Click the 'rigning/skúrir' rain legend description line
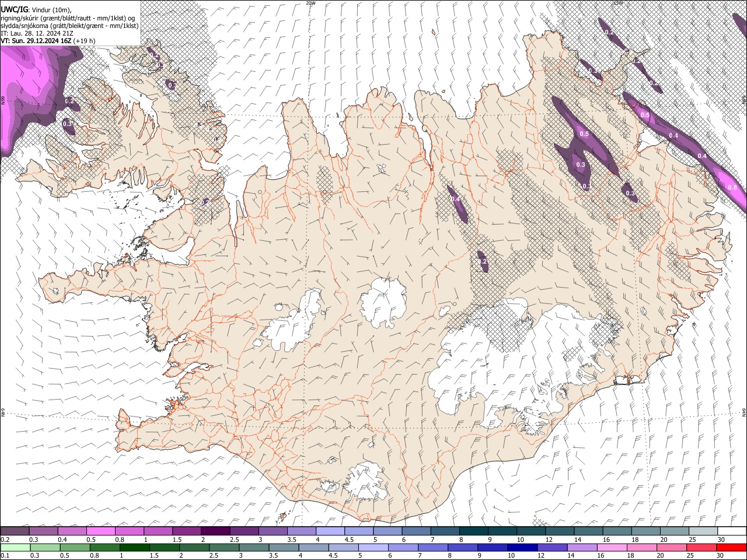 tap(68, 17)
